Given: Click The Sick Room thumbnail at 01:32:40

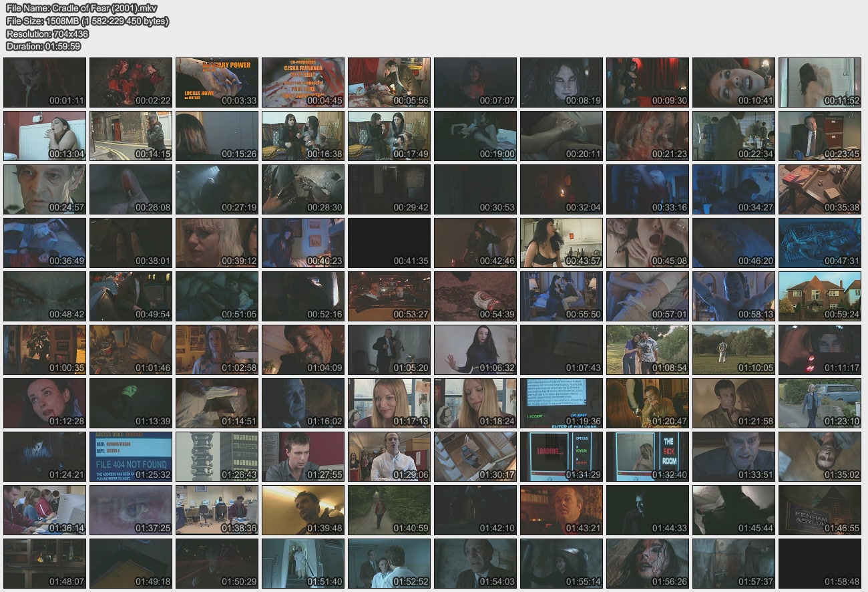Looking at the screenshot, I should pyautogui.click(x=648, y=456).
